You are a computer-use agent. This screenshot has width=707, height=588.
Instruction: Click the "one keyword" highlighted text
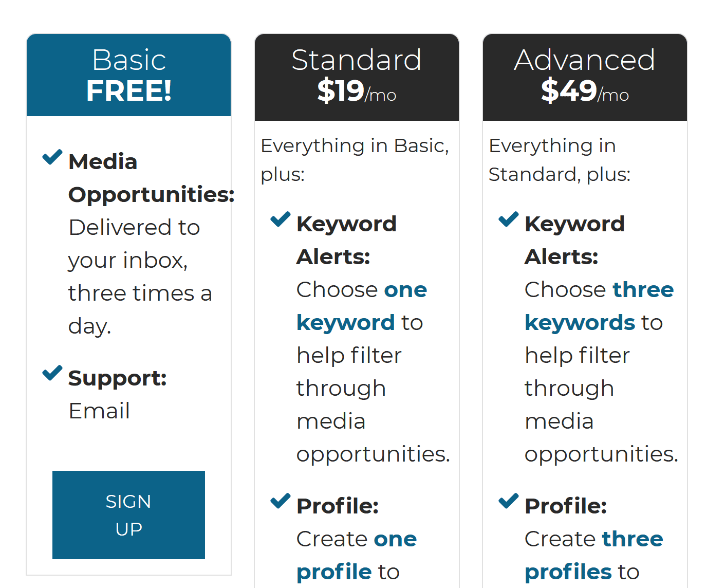[x=362, y=306]
